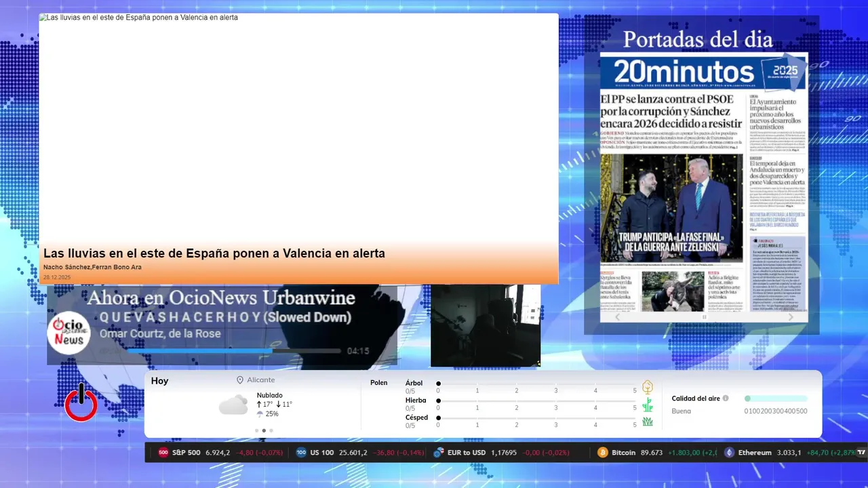Image resolution: width=868 pixels, height=488 pixels.
Task: Click the Trump and Zelenski cover photo
Action: coord(671,207)
